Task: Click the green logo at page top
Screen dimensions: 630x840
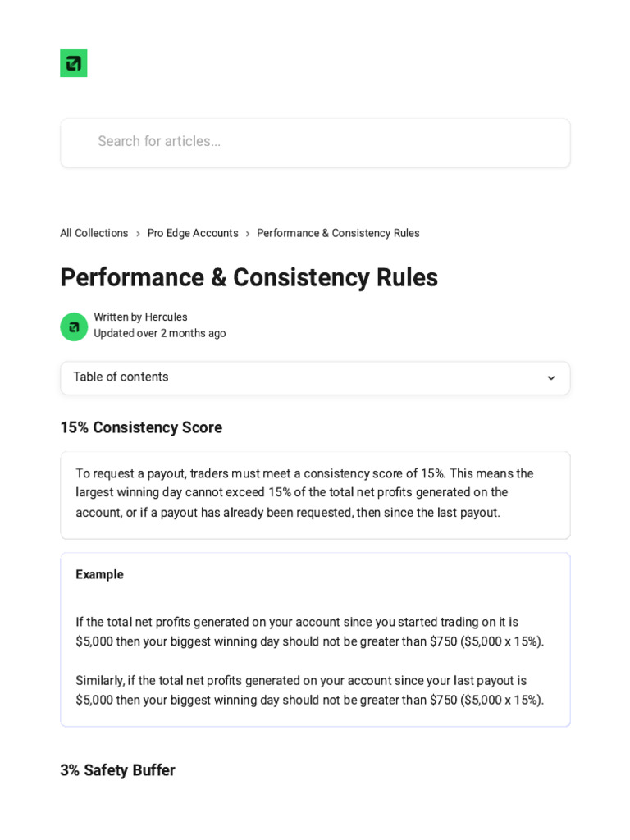Action: tap(74, 63)
